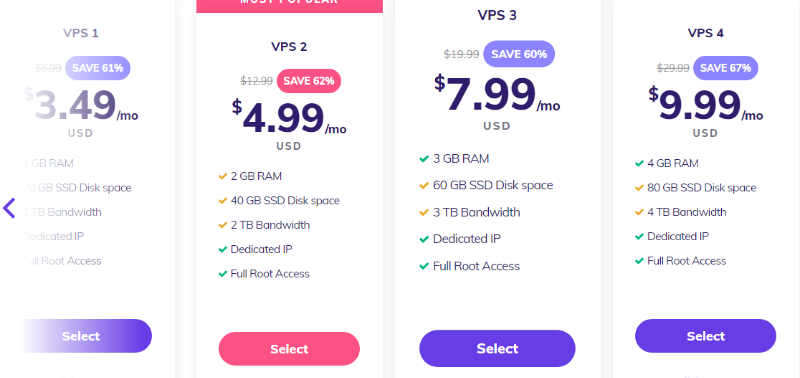Click green check next to VPS 4 Dedicated IP

coord(639,237)
